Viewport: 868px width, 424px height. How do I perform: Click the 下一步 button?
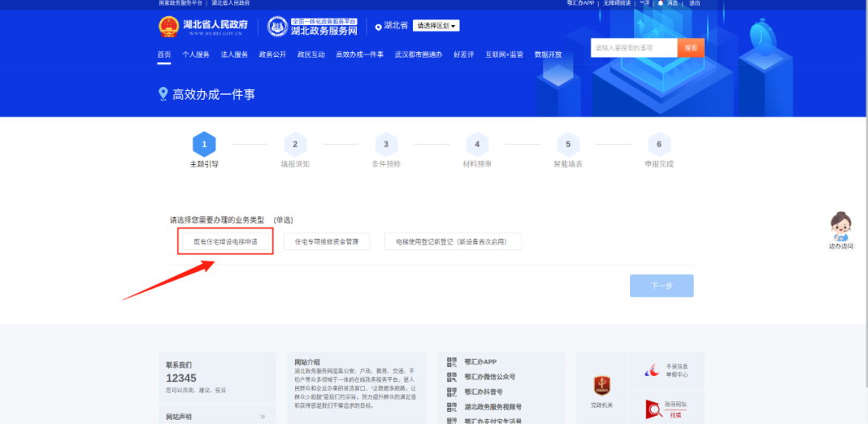click(x=661, y=286)
